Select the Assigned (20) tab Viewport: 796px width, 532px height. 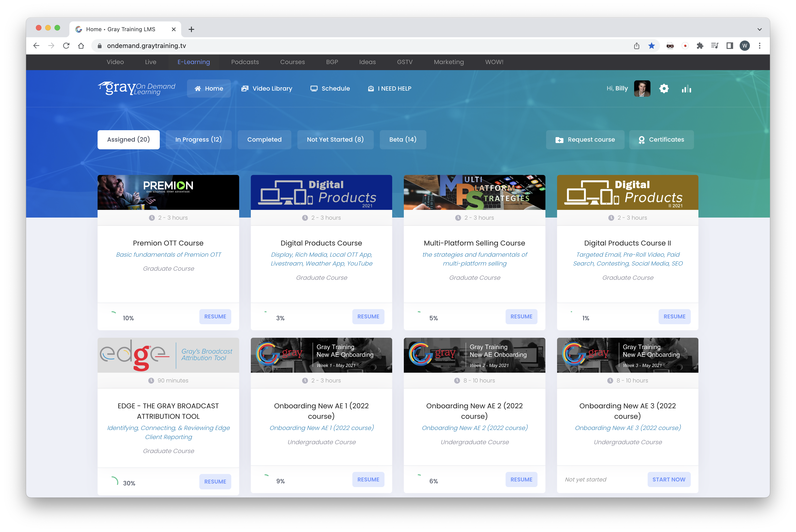click(x=129, y=140)
